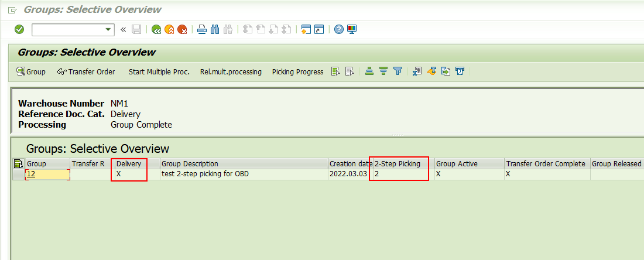Collapse the command field with double chevron
644x260 pixels.
(123, 30)
